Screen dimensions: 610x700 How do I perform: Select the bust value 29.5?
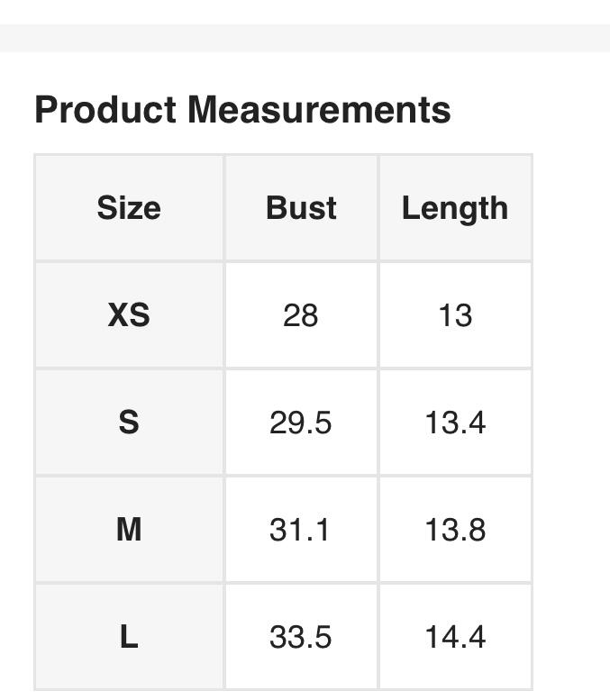[300, 422]
